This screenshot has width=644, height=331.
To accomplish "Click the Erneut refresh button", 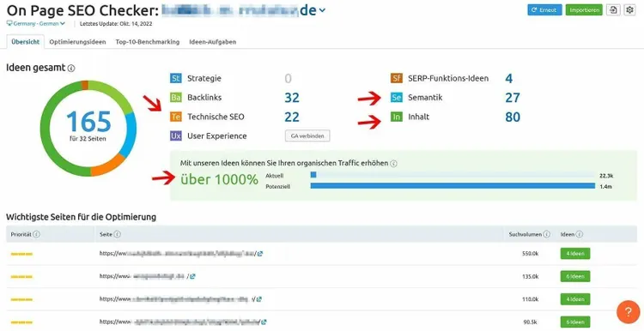I will point(544,10).
